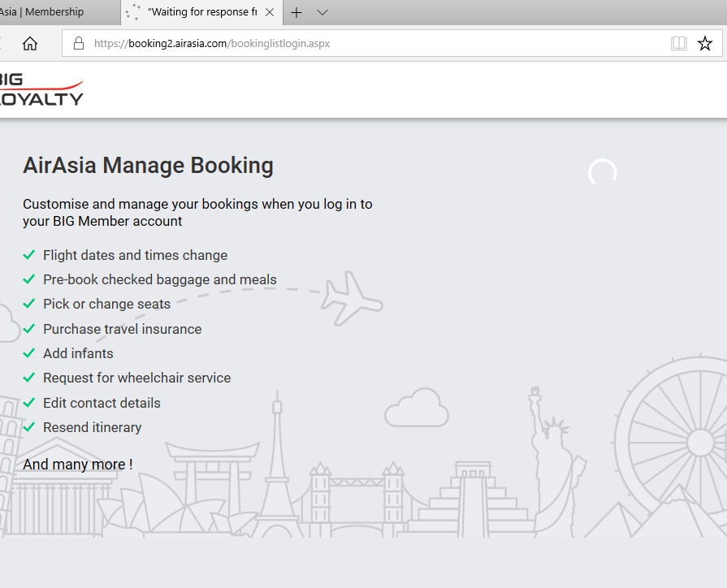Click "Flight dates and times change" text
The image size is (727, 588).
136,255
